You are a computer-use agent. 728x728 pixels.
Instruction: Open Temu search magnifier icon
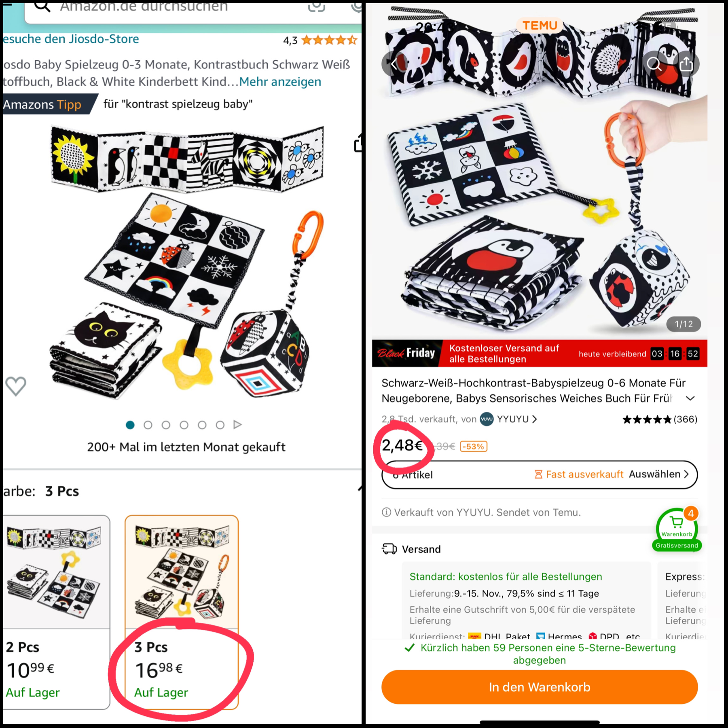click(654, 64)
